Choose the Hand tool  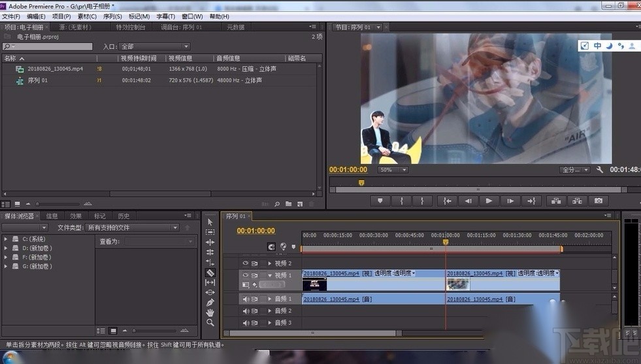tap(210, 312)
